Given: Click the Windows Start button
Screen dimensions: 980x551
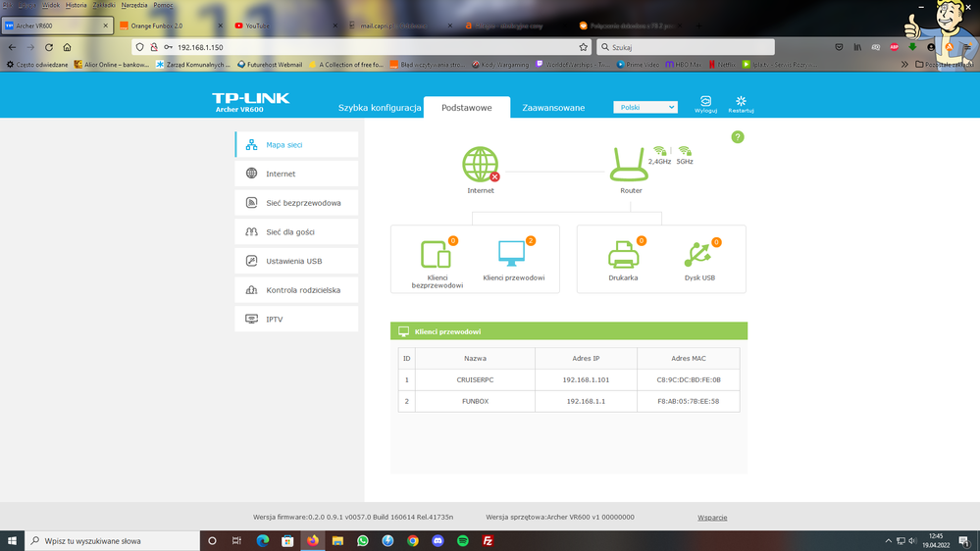Looking at the screenshot, I should click(x=11, y=540).
